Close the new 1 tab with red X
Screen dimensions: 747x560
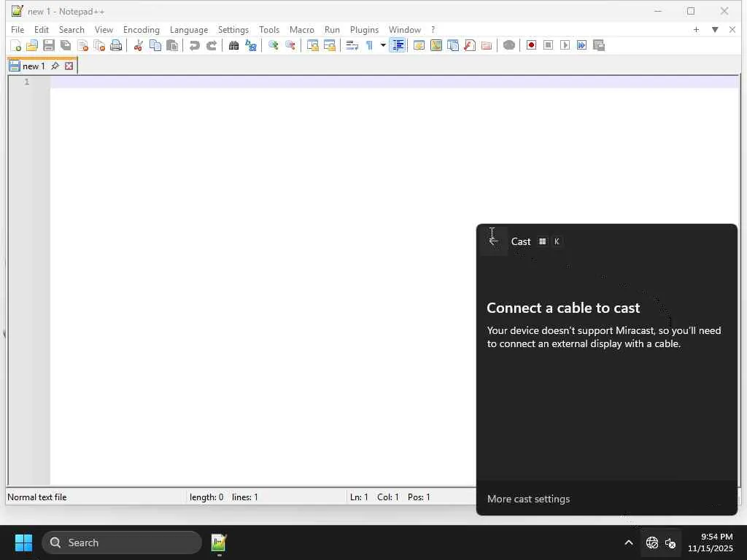tap(69, 66)
